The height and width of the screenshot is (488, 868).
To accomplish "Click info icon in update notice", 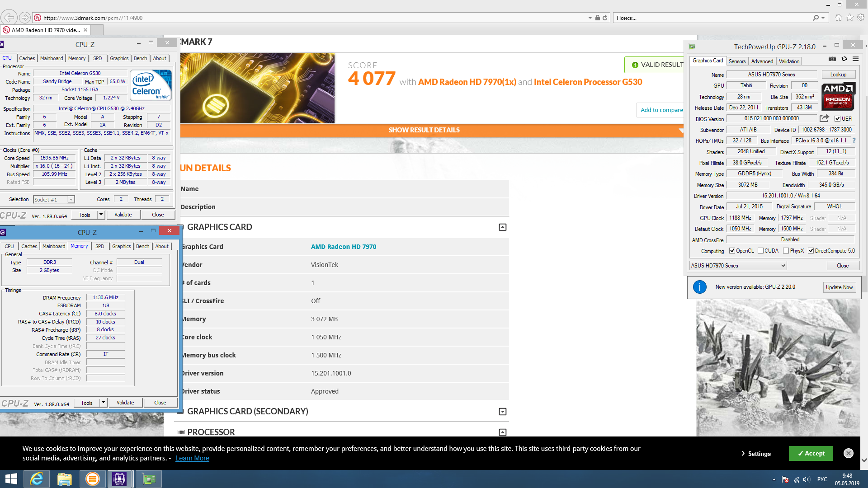I will coord(699,287).
